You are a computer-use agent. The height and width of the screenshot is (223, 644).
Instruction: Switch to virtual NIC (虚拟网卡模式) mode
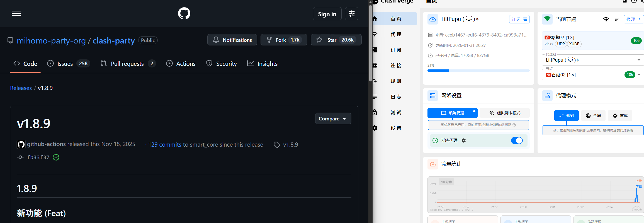[x=505, y=113]
